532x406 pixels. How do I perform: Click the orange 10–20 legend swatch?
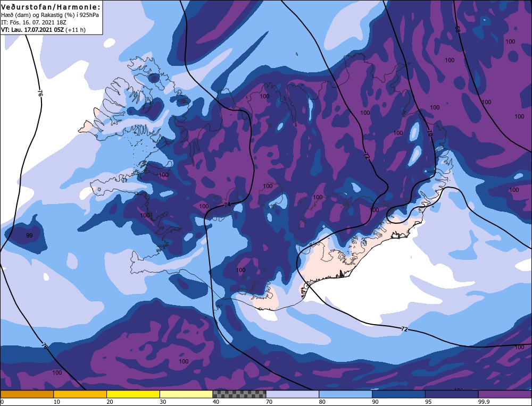[80, 394]
